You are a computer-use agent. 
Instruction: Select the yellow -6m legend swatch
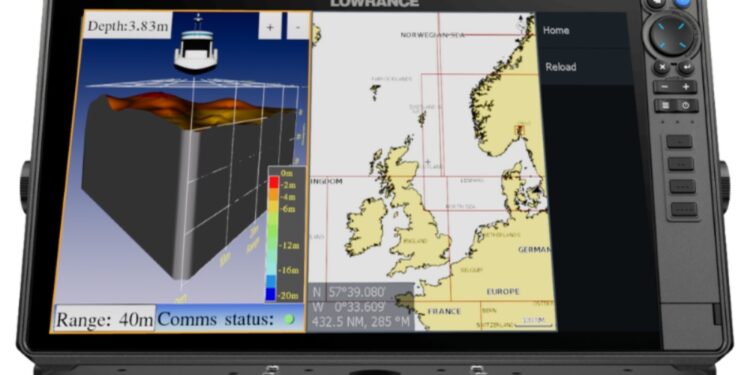(x=274, y=207)
